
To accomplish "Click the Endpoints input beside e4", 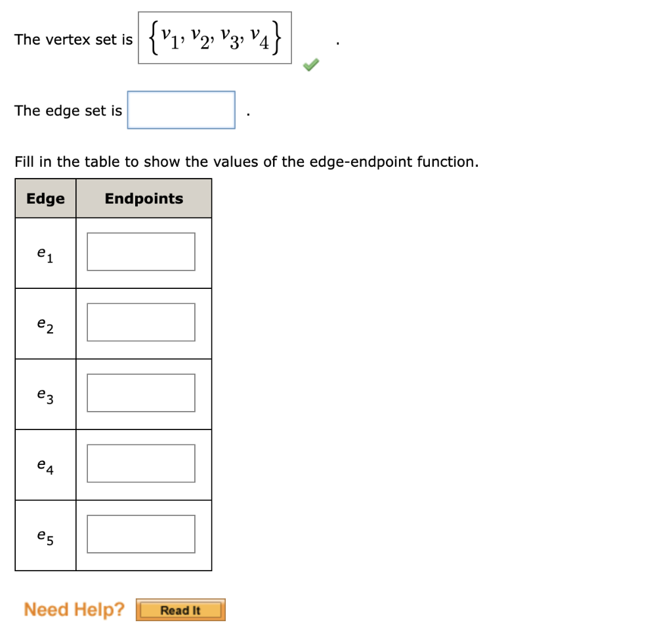I will click(x=140, y=463).
